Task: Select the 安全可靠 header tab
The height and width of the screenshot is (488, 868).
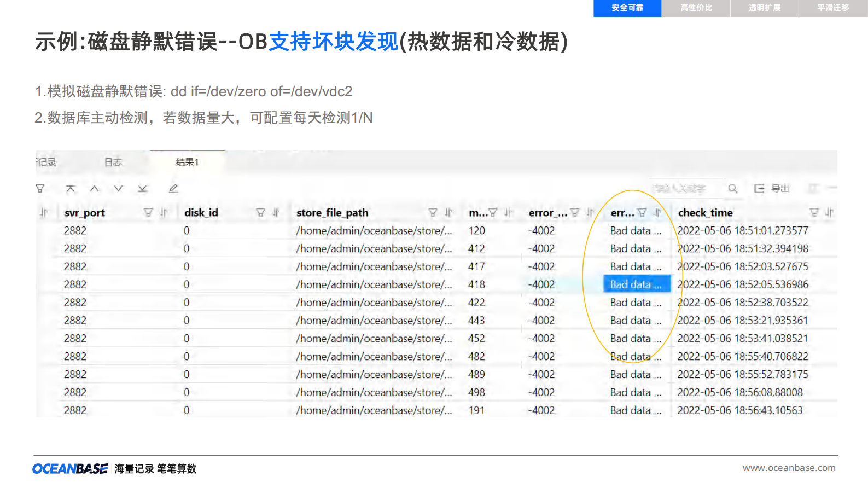Action: (x=627, y=8)
